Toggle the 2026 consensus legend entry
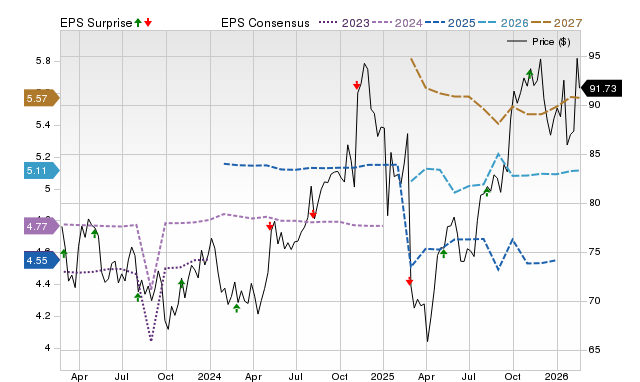 [x=503, y=23]
